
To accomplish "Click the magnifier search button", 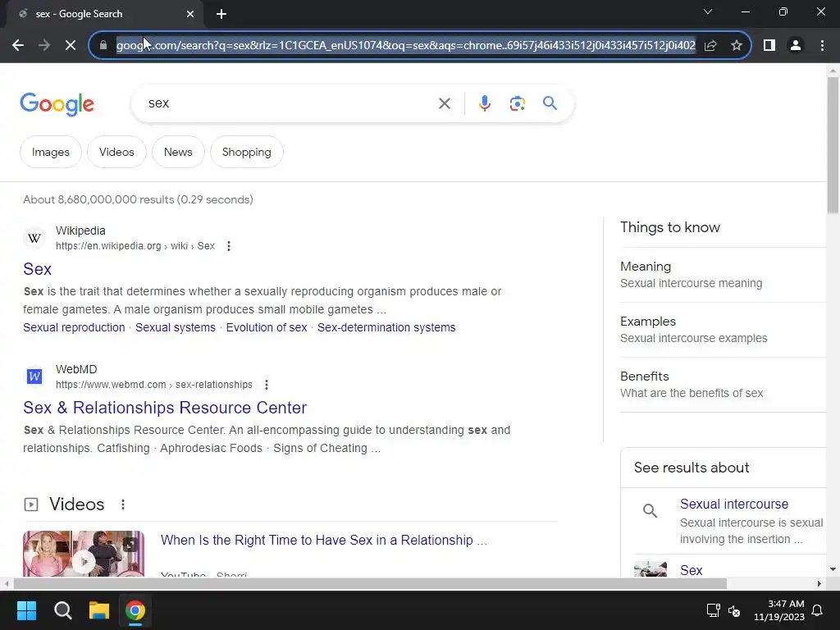I will click(x=550, y=103).
